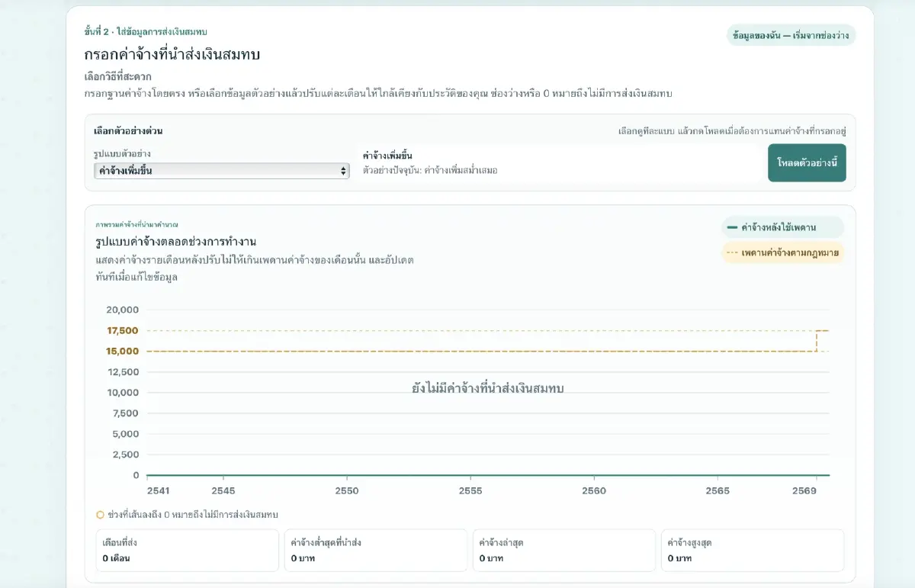Click the orange circle icon beside the zero-line note
915x588 pixels.
(100, 515)
